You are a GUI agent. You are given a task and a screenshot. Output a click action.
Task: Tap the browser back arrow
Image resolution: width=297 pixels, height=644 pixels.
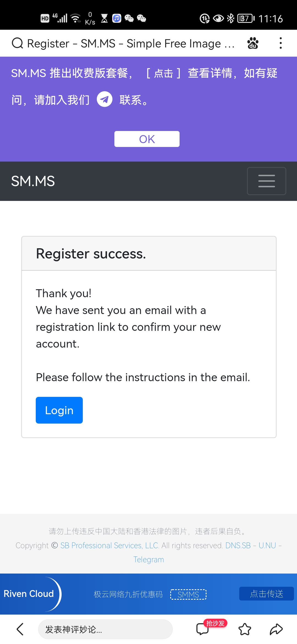pos(20,629)
